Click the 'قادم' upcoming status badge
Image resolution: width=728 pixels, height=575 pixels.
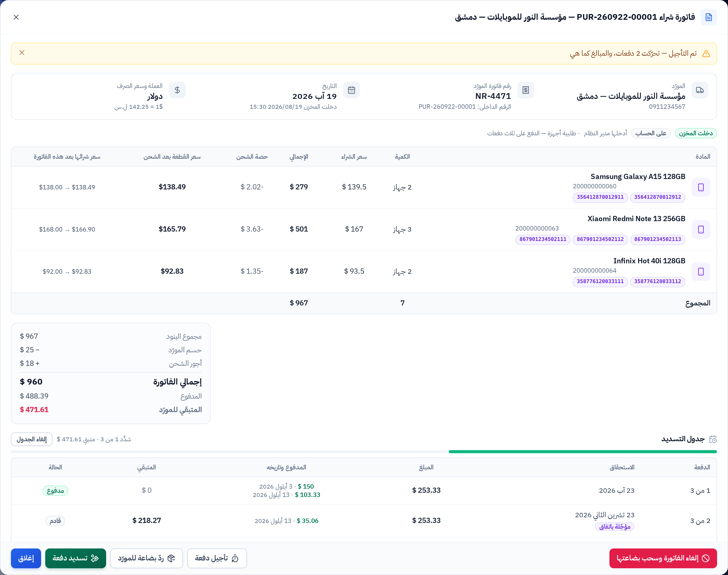55,521
